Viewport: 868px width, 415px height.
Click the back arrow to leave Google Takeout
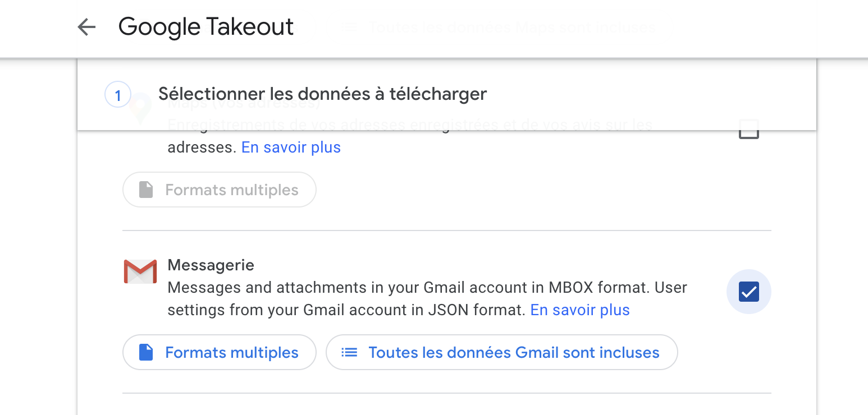tap(87, 26)
